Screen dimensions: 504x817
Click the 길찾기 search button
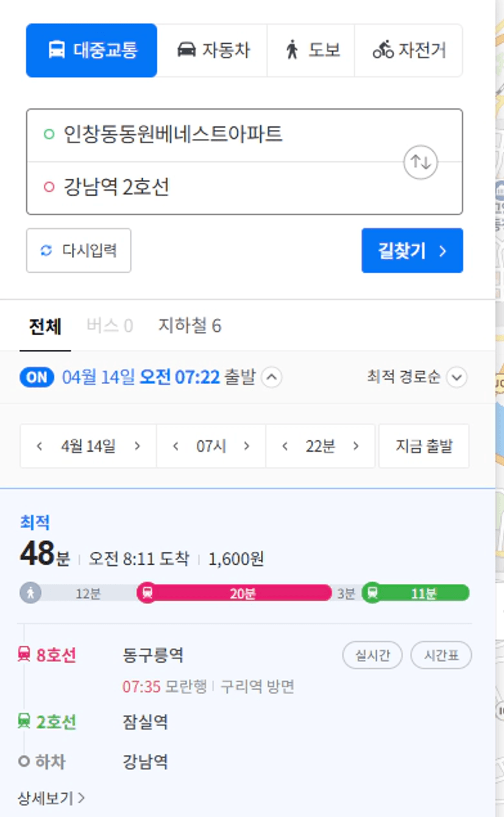[x=412, y=251]
